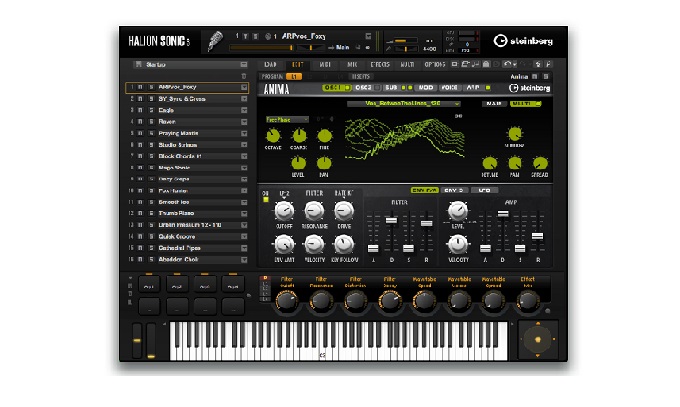Move the Amp envelope Release fader
Viewport: 680px width, 407px height.
pos(537,236)
